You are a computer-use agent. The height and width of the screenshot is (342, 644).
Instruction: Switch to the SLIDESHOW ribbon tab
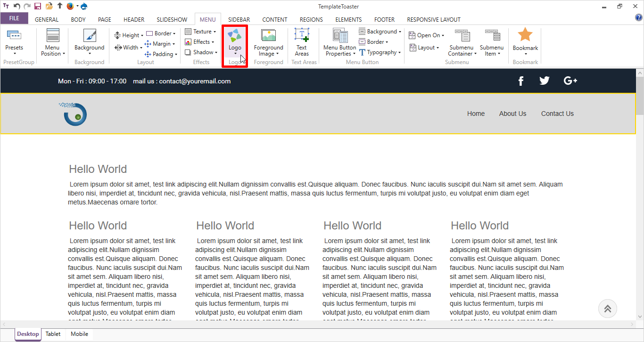pos(172,20)
